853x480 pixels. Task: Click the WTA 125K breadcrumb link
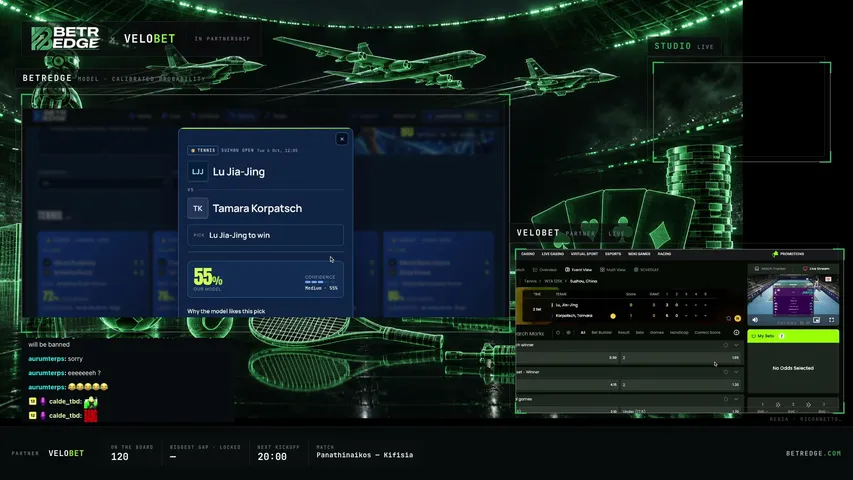(x=553, y=281)
